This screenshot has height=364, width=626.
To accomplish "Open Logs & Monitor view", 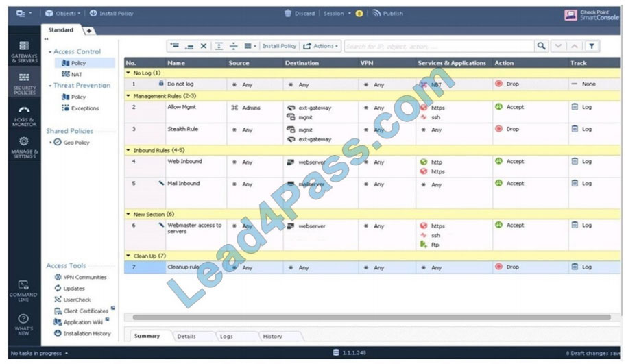I will (x=24, y=116).
